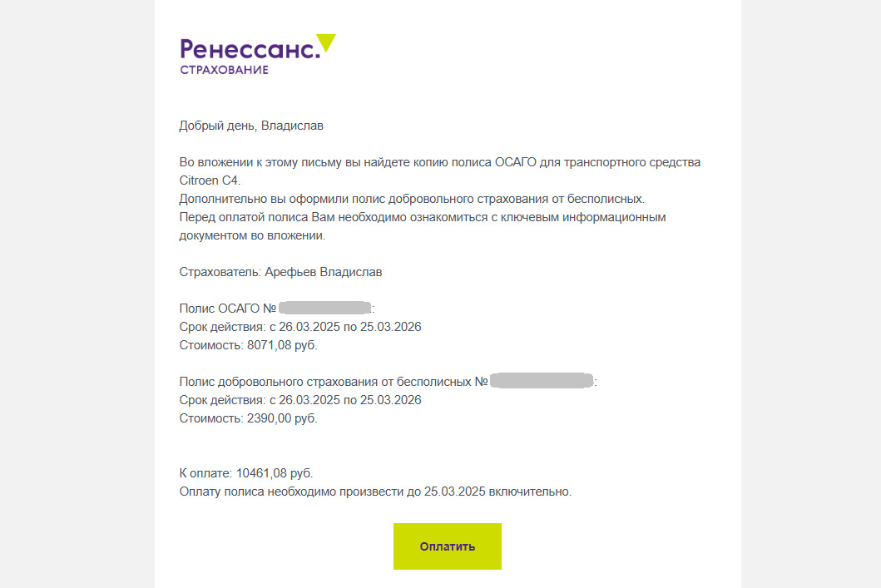Click the line starting with Перед оплатой полиса
This screenshot has width=881, height=588.
coord(423,217)
